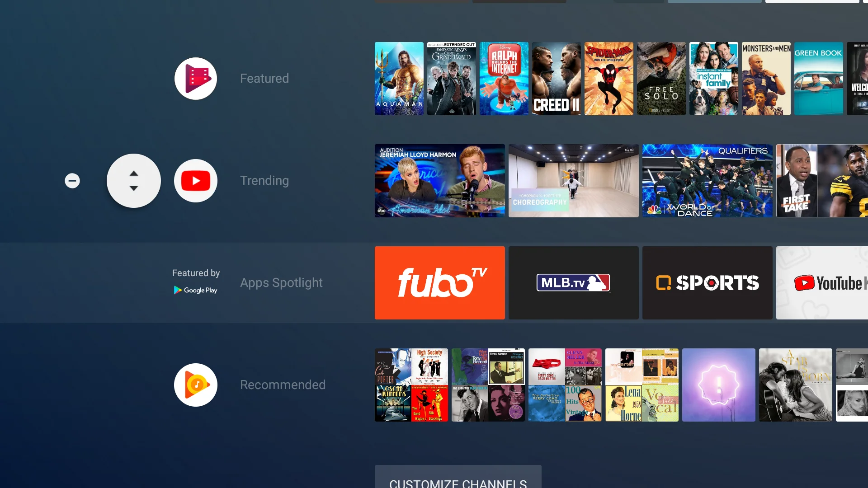Open Customize Channels button

tap(458, 483)
